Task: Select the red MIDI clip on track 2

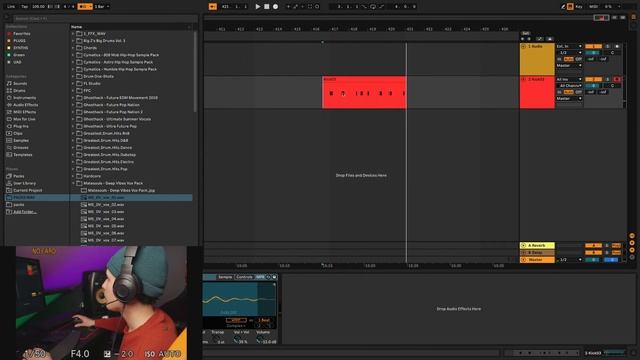Action: (x=364, y=92)
